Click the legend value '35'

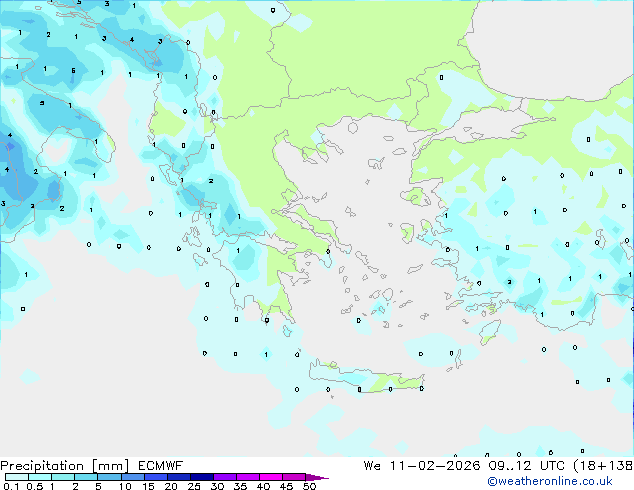[x=240, y=486]
